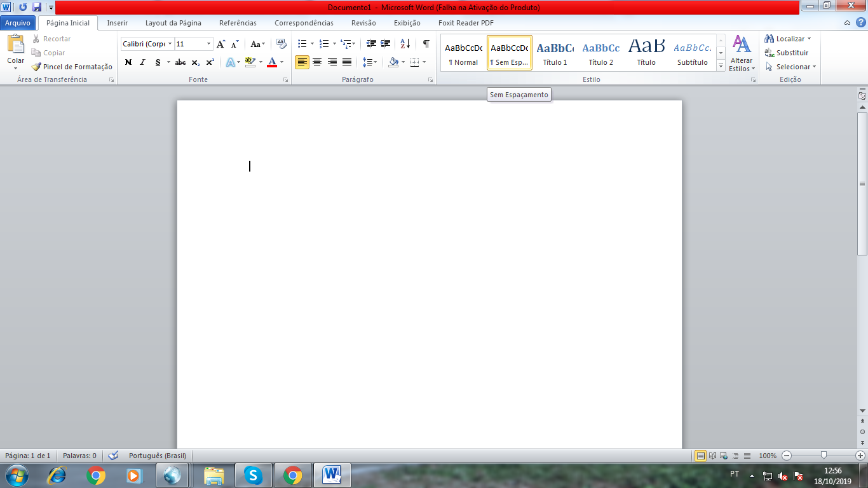Expand the styles gallery more arrow
868x488 pixels.
pos(721,65)
